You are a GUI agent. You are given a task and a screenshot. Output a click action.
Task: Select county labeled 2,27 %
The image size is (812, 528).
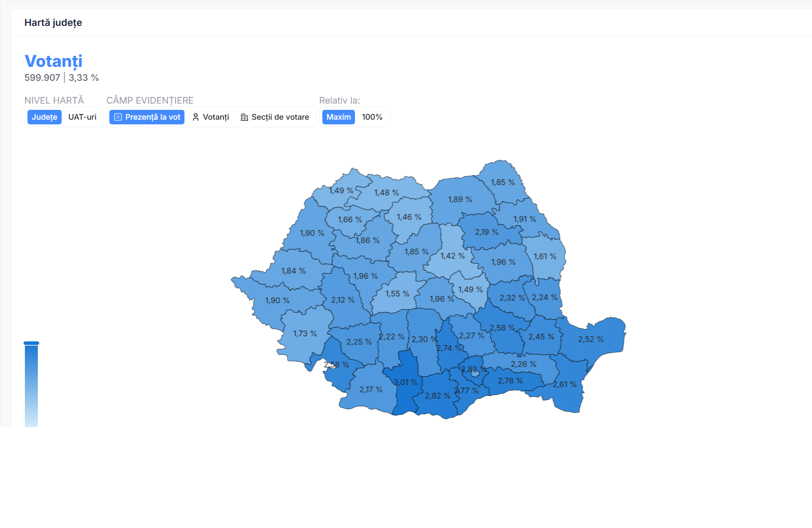click(x=471, y=336)
